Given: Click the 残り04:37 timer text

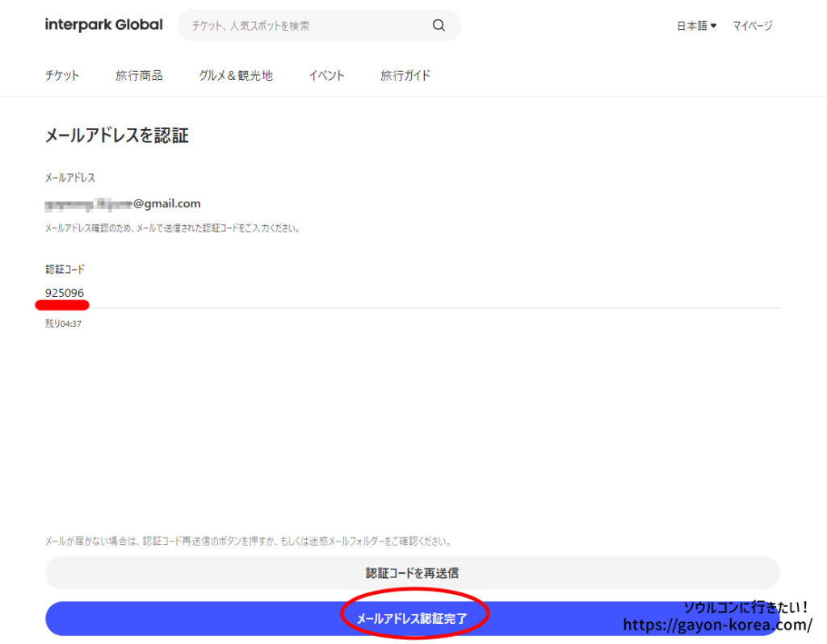Looking at the screenshot, I should click(63, 324).
